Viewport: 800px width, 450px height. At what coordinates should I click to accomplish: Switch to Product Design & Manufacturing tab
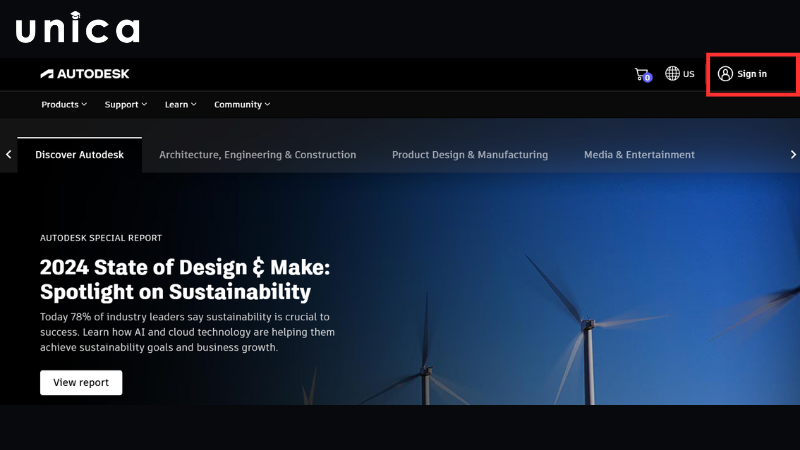470,155
